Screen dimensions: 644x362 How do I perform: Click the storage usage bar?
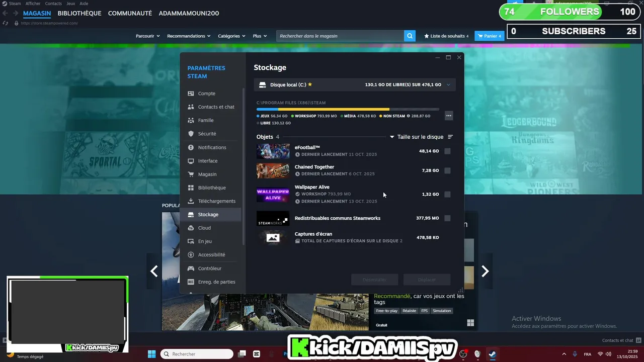pyautogui.click(x=348, y=109)
